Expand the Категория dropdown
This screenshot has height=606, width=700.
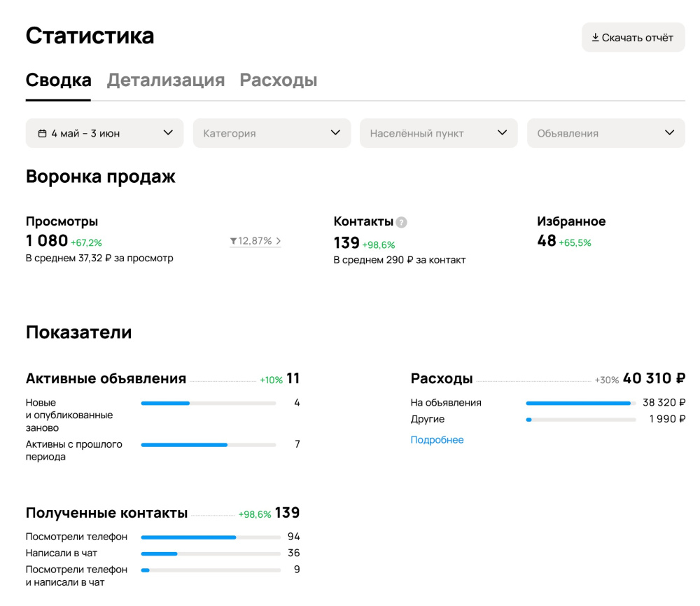(x=272, y=133)
